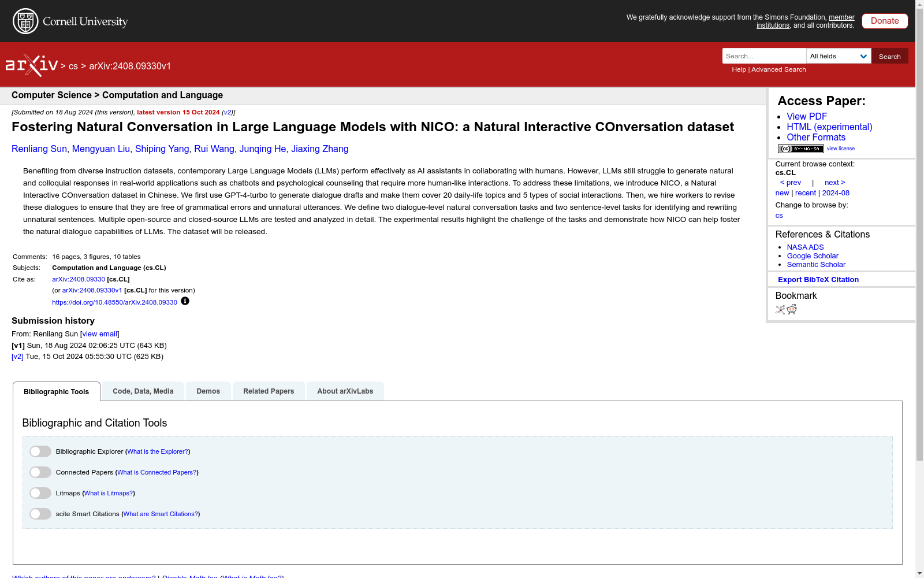Go to next paper via next link

tap(835, 183)
